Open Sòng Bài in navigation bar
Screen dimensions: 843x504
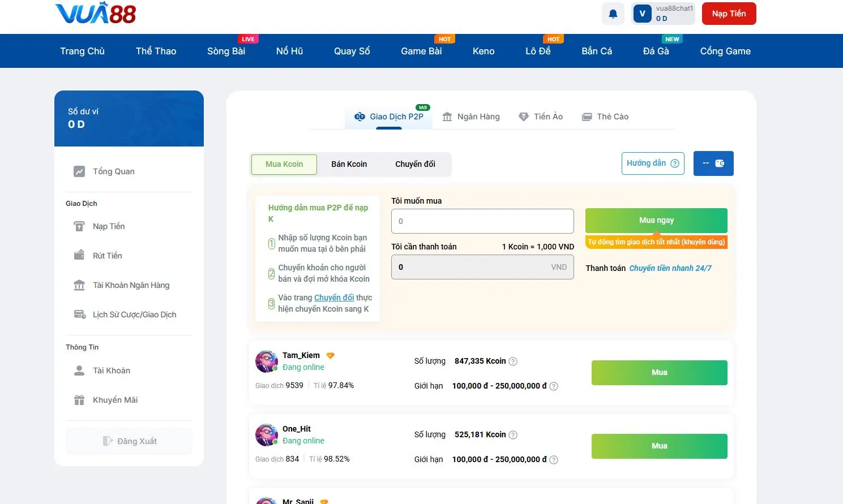[x=226, y=51]
